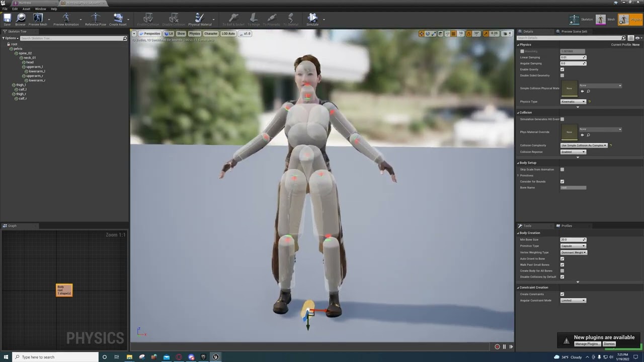
Task: Toggle Double Sided Geometry checkbox
Action: pos(562,75)
